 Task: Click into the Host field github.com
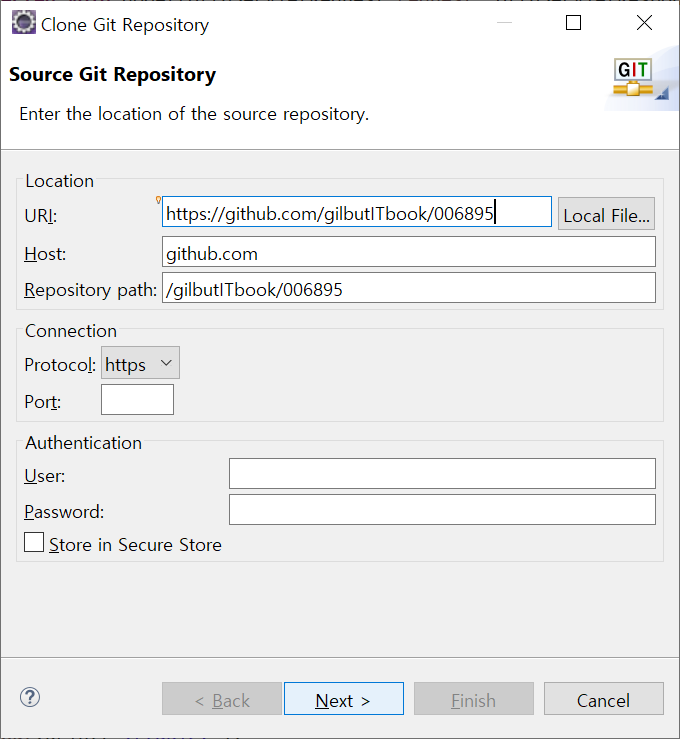409,252
